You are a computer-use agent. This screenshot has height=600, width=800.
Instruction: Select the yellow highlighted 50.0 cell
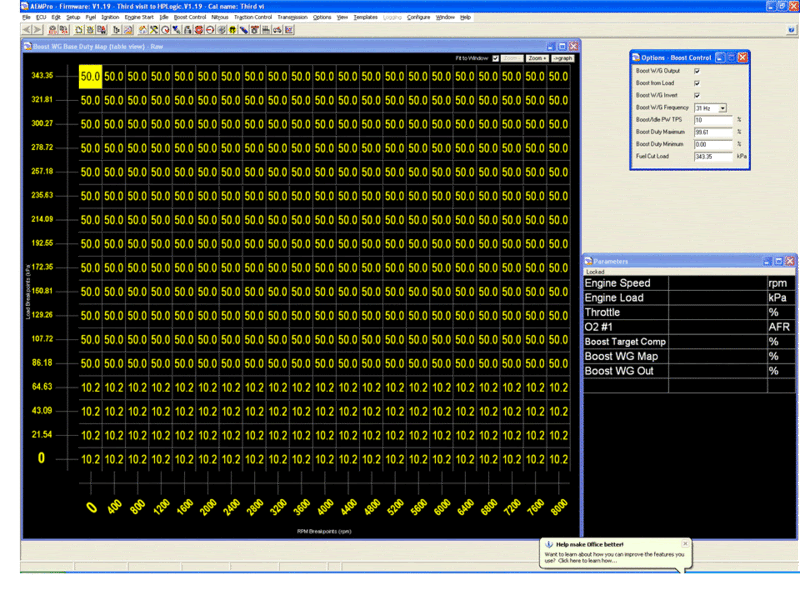coord(90,77)
